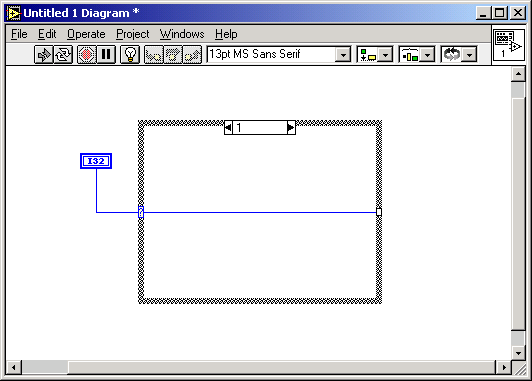This screenshot has width=532, height=381.
Task: Click the Step Over button
Action: 173,55
